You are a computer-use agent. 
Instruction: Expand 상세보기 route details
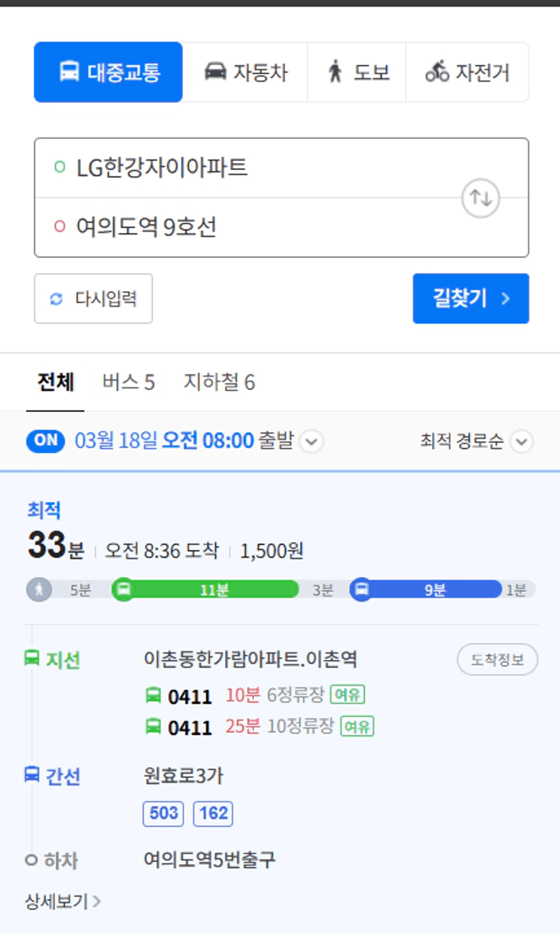(63, 901)
